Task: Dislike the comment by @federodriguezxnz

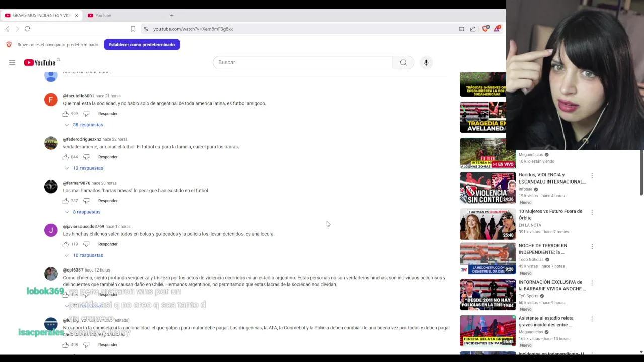Action: pyautogui.click(x=86, y=157)
